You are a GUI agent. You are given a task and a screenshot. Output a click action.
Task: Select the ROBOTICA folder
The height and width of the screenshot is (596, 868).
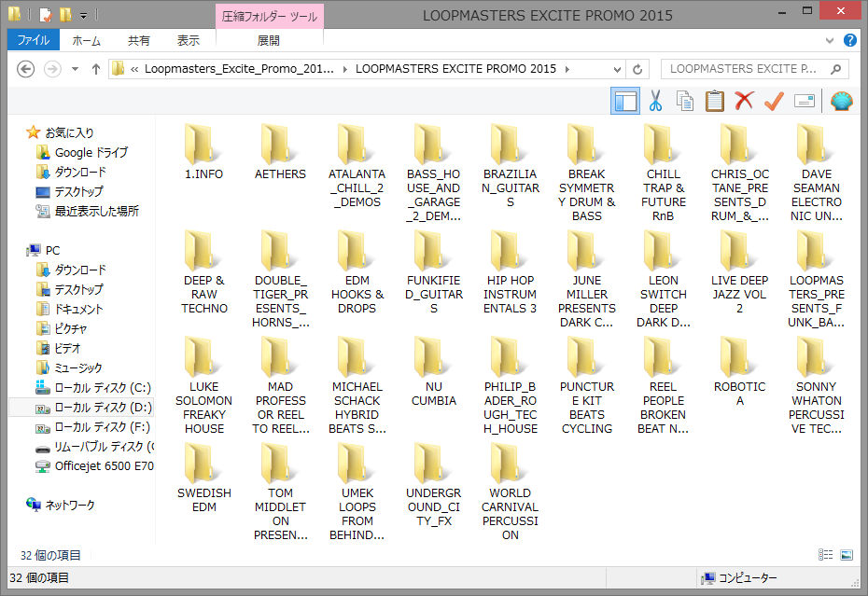tap(739, 371)
